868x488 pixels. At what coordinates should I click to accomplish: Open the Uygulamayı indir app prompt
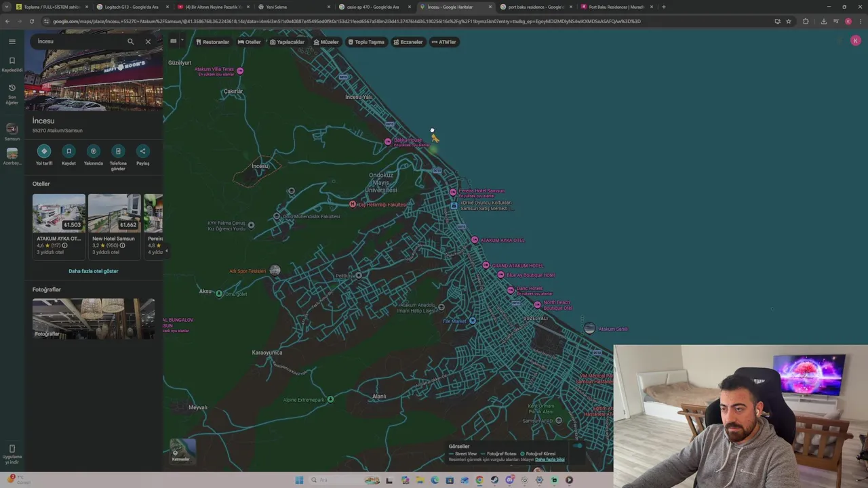coord(12,454)
